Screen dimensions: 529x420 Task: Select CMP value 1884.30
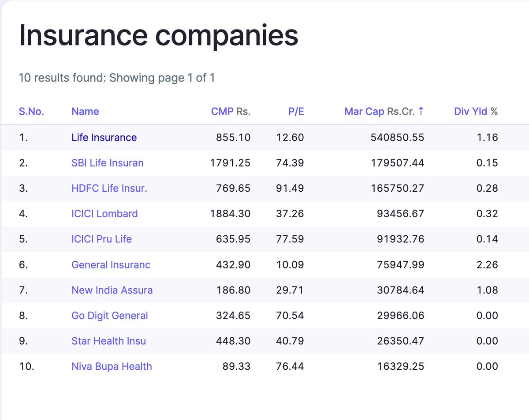pos(231,214)
